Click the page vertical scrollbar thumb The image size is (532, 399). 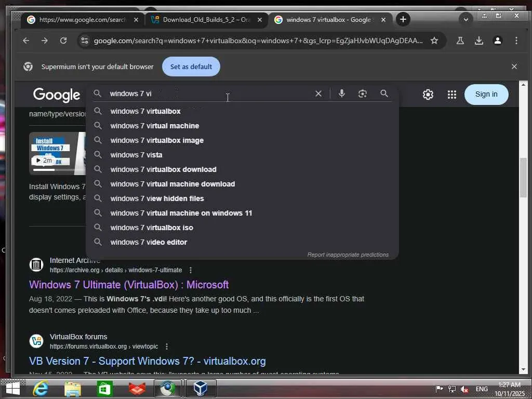523,178
